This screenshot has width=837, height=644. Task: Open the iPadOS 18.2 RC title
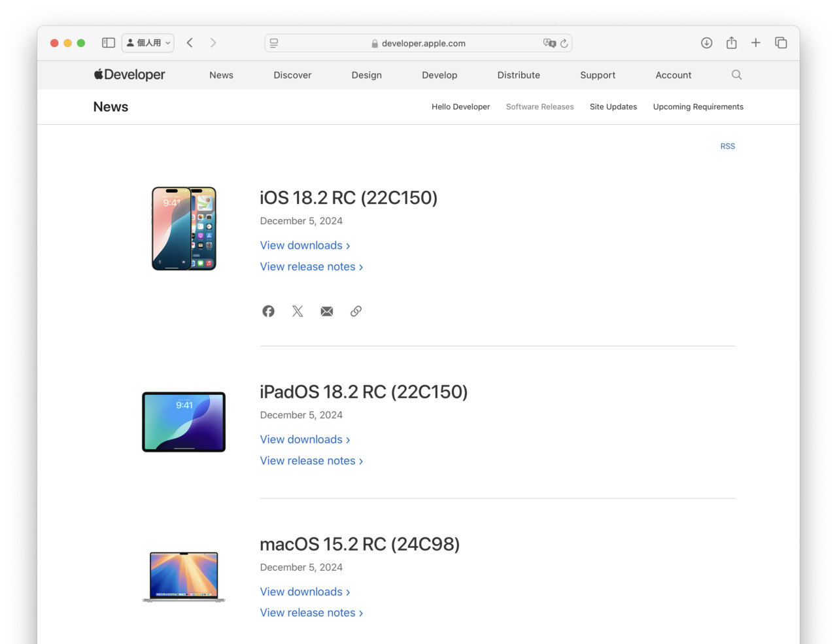364,392
